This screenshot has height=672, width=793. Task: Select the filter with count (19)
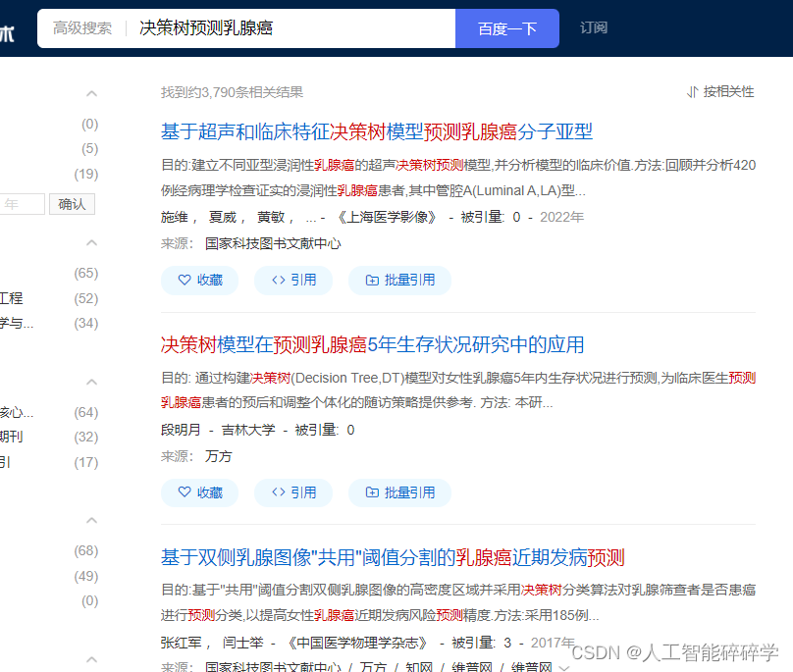[x=86, y=174]
